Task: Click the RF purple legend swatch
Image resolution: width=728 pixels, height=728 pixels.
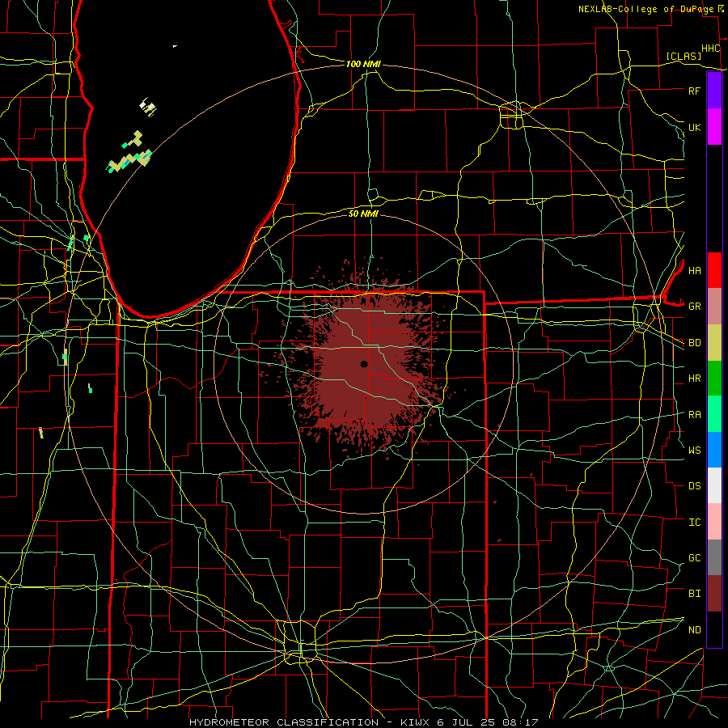Action: click(x=714, y=91)
